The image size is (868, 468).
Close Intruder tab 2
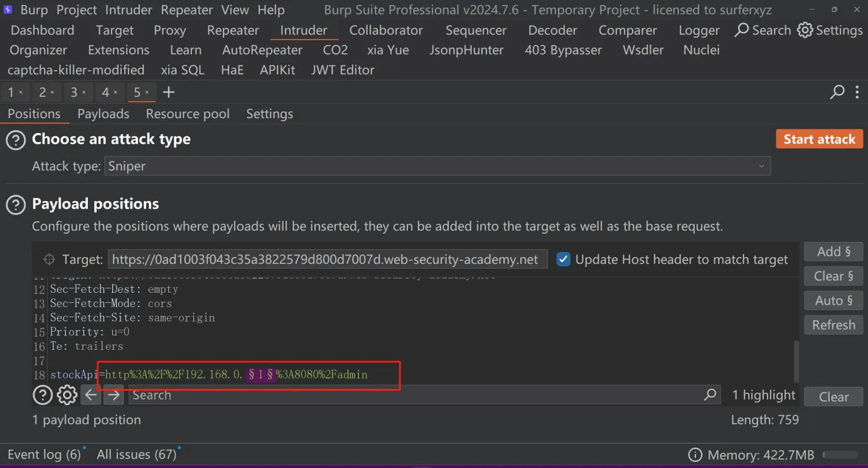(x=52, y=92)
